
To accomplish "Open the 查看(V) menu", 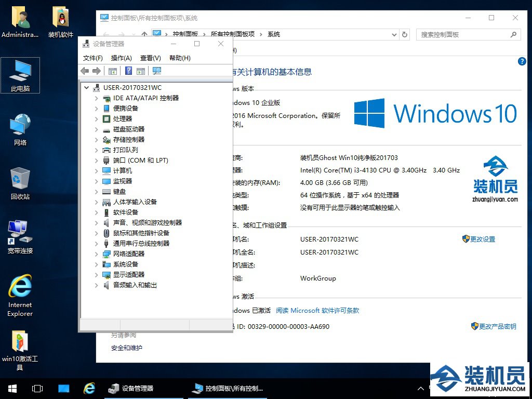I will (150, 58).
